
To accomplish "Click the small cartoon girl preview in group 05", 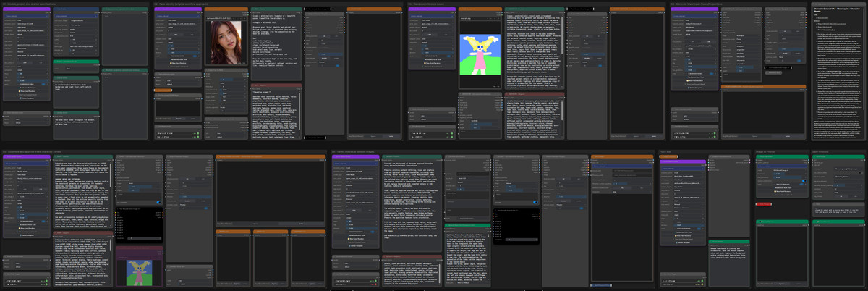I will point(139,272).
